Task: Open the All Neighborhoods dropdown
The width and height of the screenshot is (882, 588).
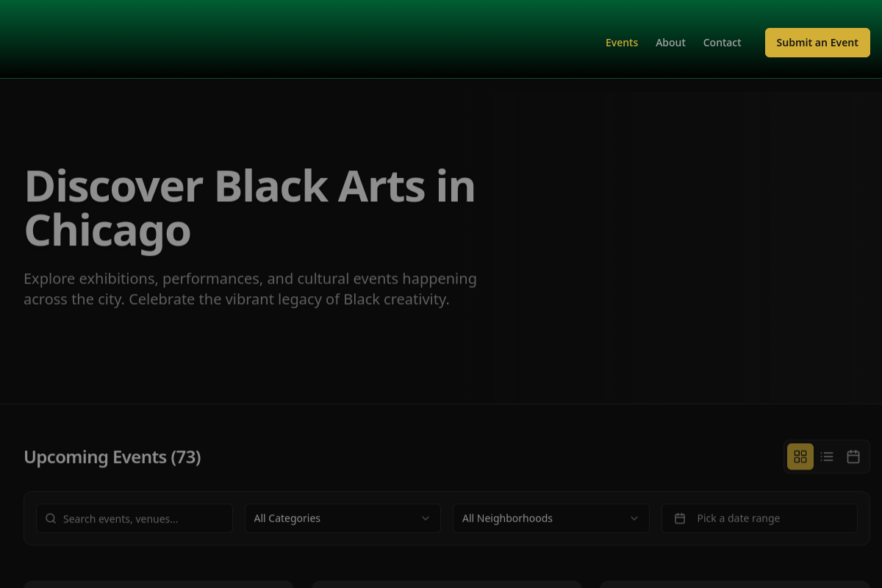Action: [551, 518]
